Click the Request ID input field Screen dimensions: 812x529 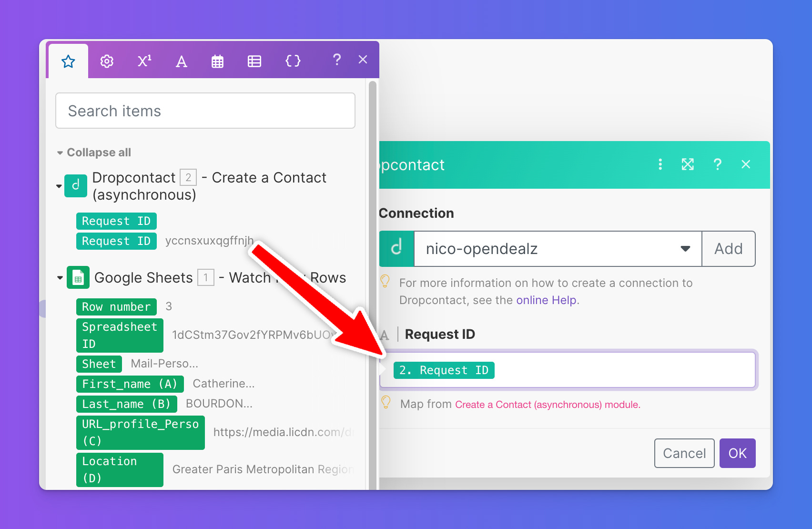click(568, 370)
